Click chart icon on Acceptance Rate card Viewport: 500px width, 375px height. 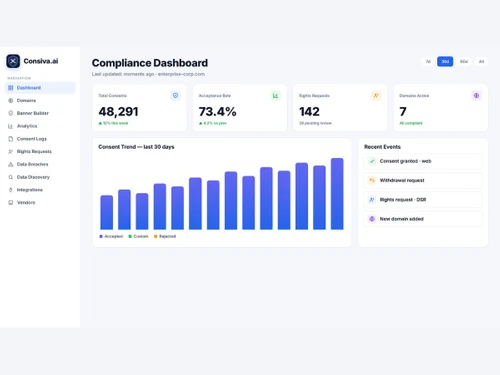tap(275, 96)
